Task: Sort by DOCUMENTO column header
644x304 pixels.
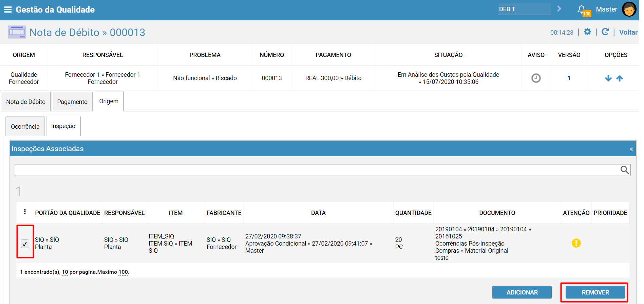Action: (x=497, y=213)
